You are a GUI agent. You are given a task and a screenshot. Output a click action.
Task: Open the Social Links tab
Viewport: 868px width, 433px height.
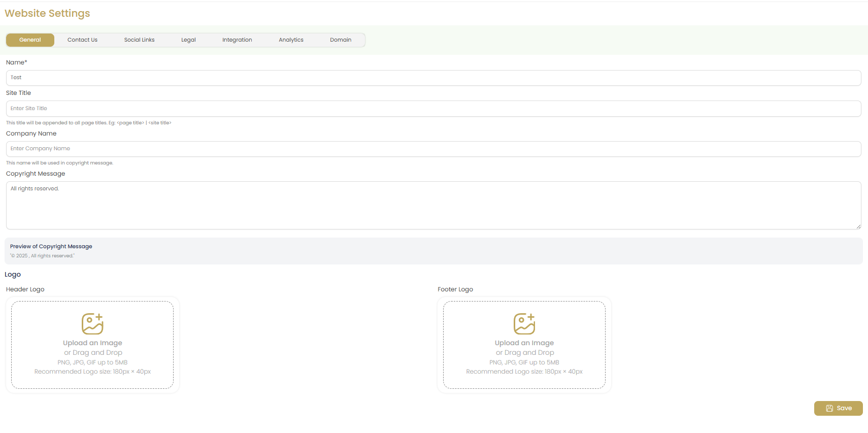click(x=139, y=40)
